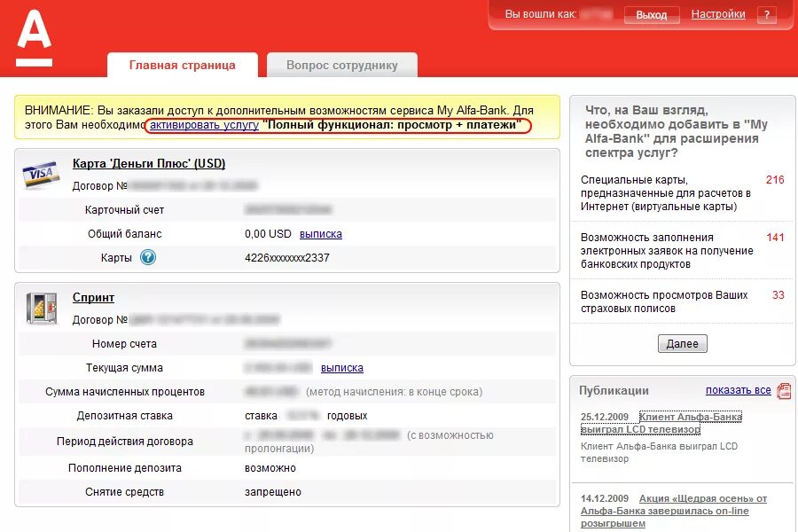Click the date 25.12.2009

click(x=605, y=417)
